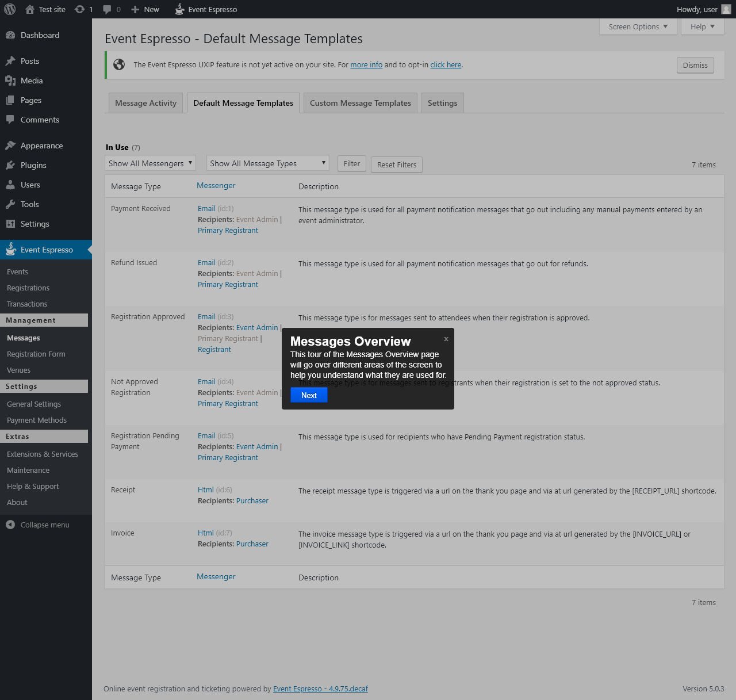The image size is (736, 700).
Task: Open the Html template for Receipt
Action: click(x=206, y=489)
